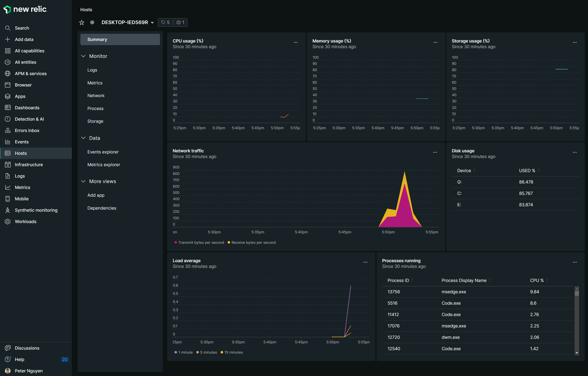Click the Search magnifier icon in the sidebar
Screen dimensions: 588x376
[x=8, y=28]
